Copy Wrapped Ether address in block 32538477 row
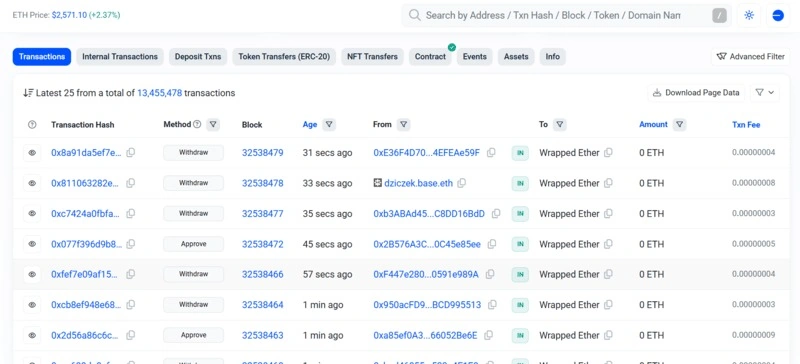This screenshot has width=800, height=364. click(x=608, y=213)
